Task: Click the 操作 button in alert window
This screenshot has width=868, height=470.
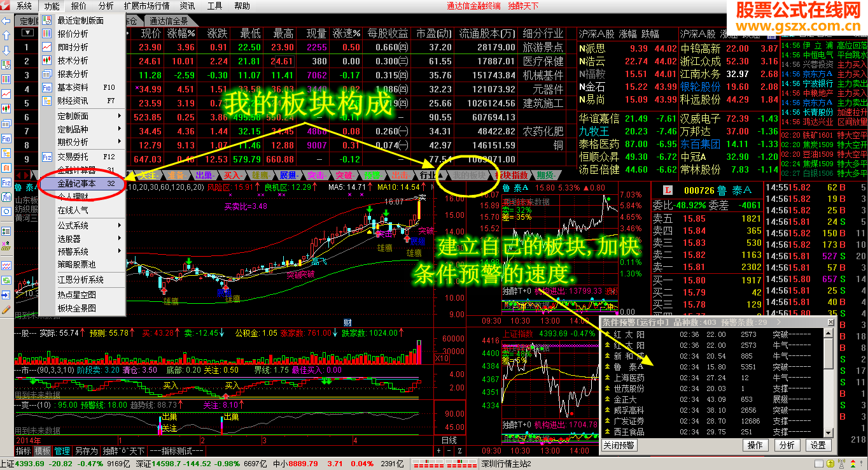Action: pyautogui.click(x=755, y=445)
